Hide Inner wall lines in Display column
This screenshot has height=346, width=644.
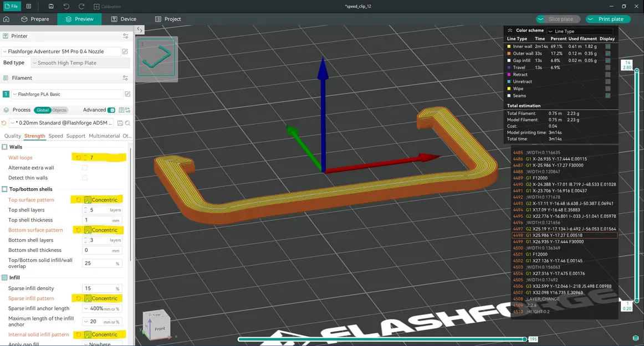pyautogui.click(x=608, y=47)
